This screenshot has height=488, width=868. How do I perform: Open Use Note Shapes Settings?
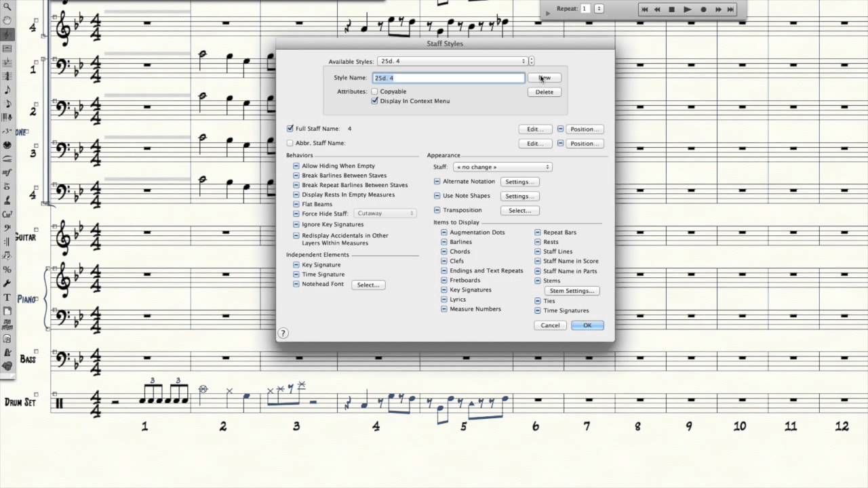click(520, 196)
